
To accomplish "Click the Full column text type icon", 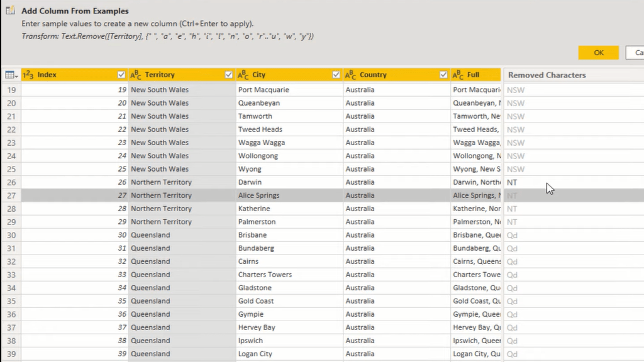I will (x=458, y=75).
